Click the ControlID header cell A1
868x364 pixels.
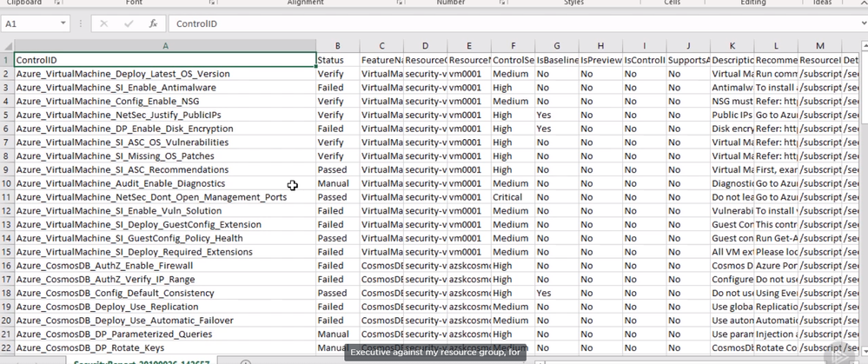tap(165, 60)
